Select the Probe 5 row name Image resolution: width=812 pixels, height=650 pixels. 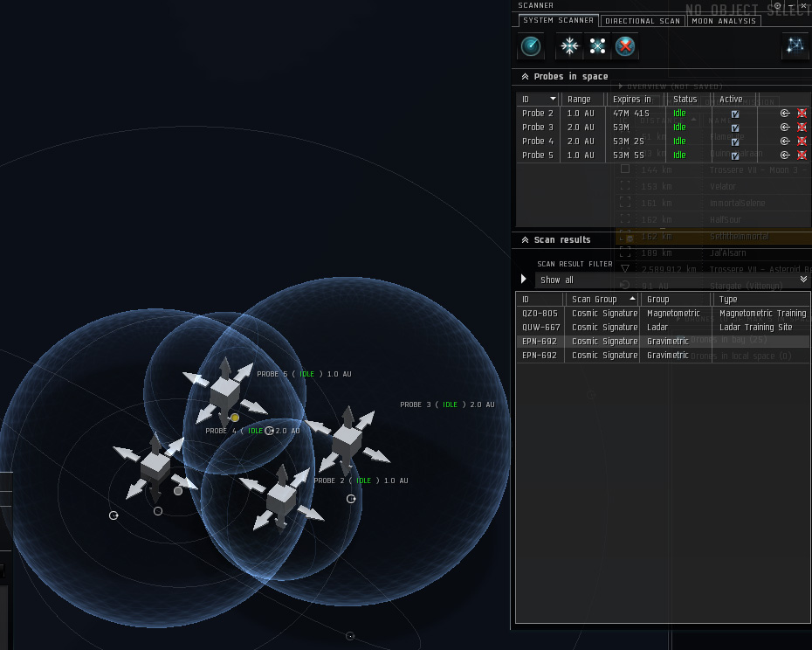pos(538,155)
